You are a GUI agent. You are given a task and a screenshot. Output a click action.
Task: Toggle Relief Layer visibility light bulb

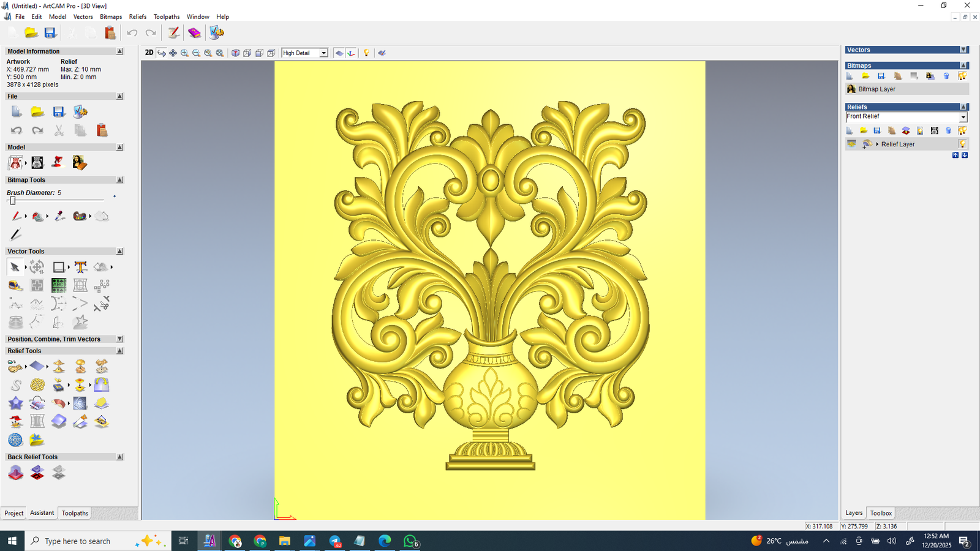coord(962,144)
